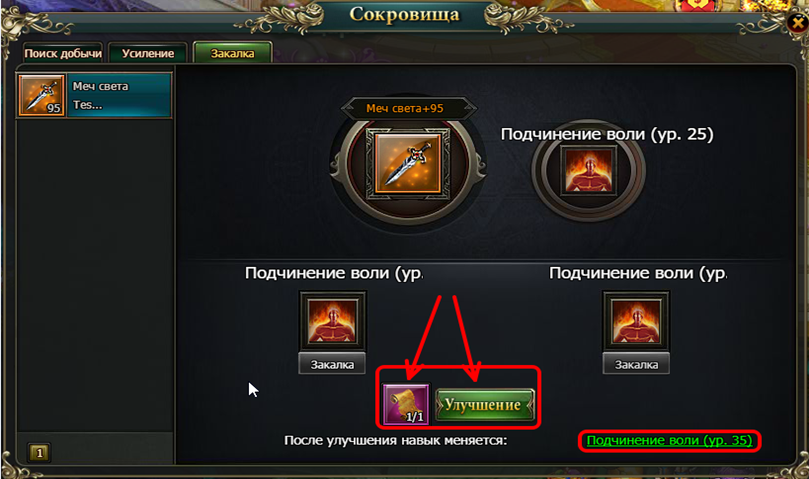809x479 pixels.
Task: Close the Сокровища window with X
Action: 798,23
